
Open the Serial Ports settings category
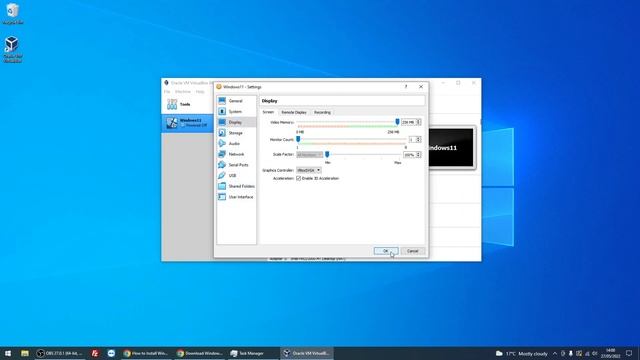click(236, 164)
